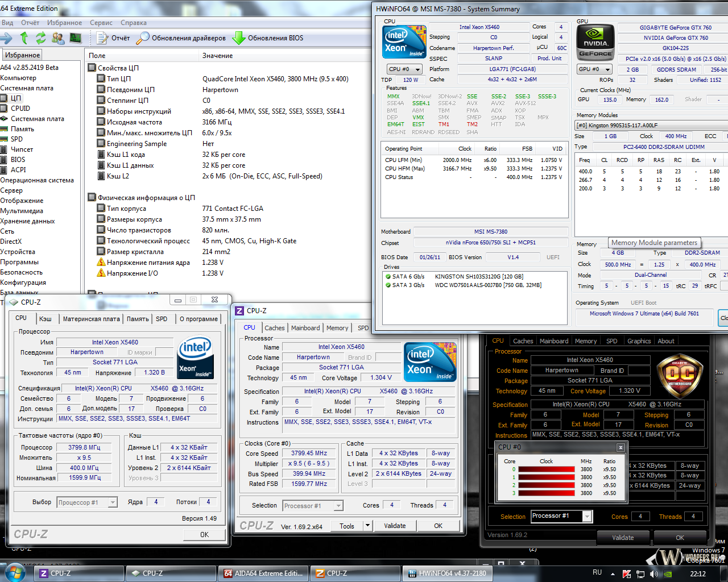Click 'Microsoft Windows 7 Ultimate (x64) Build 7601' text
The image size is (728, 582).
click(x=644, y=313)
